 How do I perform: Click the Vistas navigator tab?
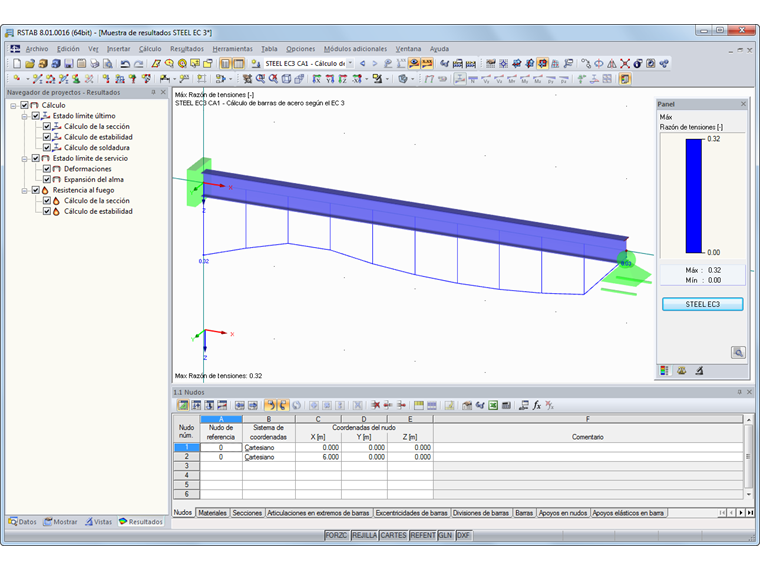98,522
